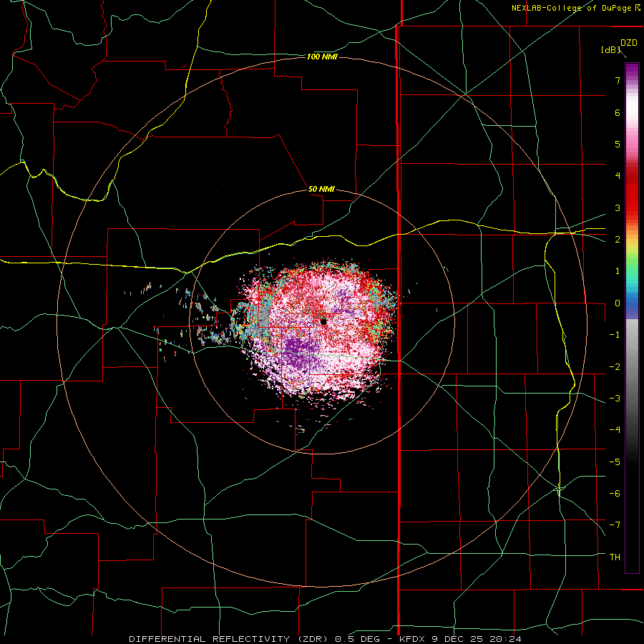Image resolution: width=644 pixels, height=644 pixels.
Task: Click the gray negative-2 dB area of the color bar
Action: (632, 366)
